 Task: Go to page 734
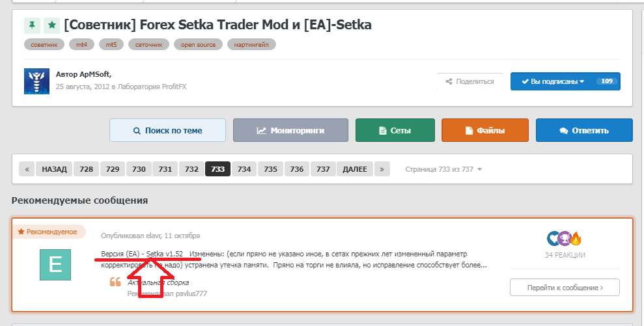point(244,169)
